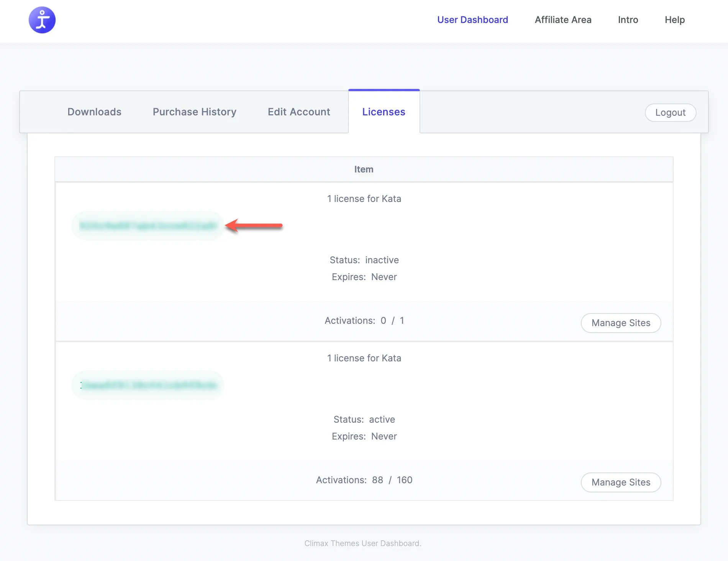Switch to the Downloads tab
This screenshot has width=728, height=561.
[x=94, y=112]
